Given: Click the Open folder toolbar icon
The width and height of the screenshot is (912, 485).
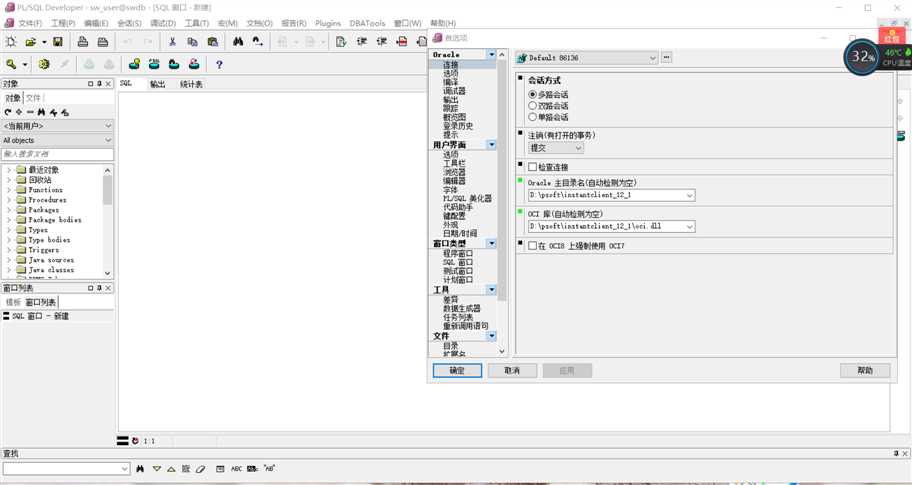Looking at the screenshot, I should click(x=31, y=42).
